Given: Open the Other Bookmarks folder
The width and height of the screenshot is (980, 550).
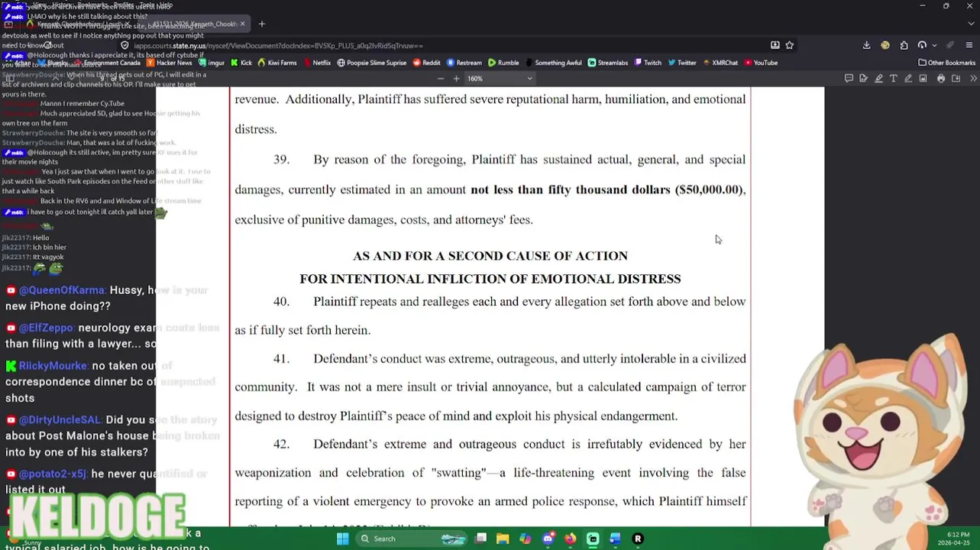Looking at the screenshot, I should [946, 63].
